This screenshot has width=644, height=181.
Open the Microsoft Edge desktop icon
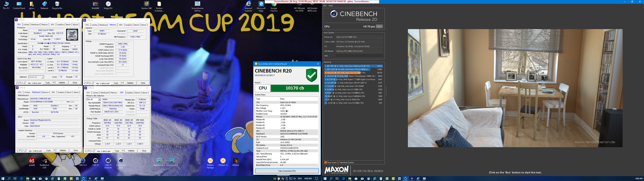pyautogui.click(x=261, y=6)
